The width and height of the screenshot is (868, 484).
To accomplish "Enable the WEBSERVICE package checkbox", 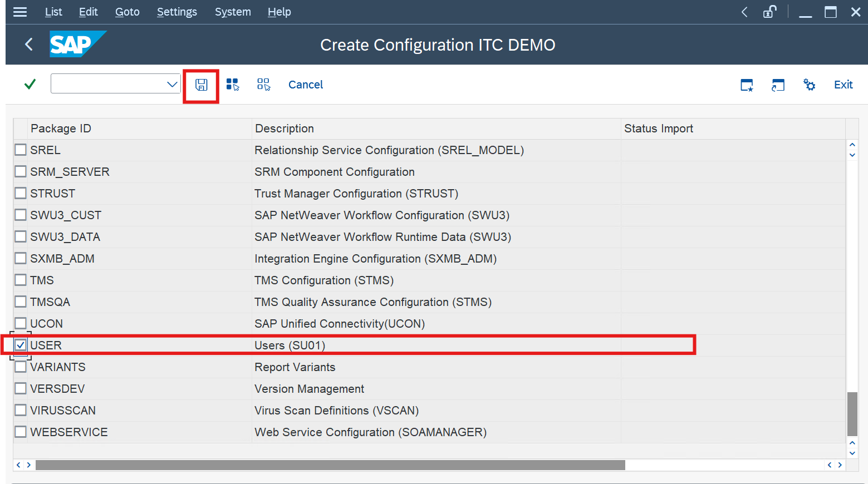I will pyautogui.click(x=21, y=432).
